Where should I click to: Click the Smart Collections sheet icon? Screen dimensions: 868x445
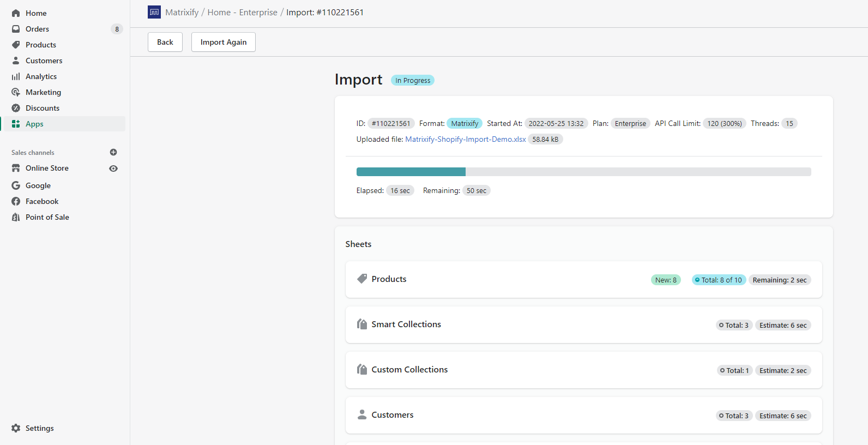(x=362, y=324)
